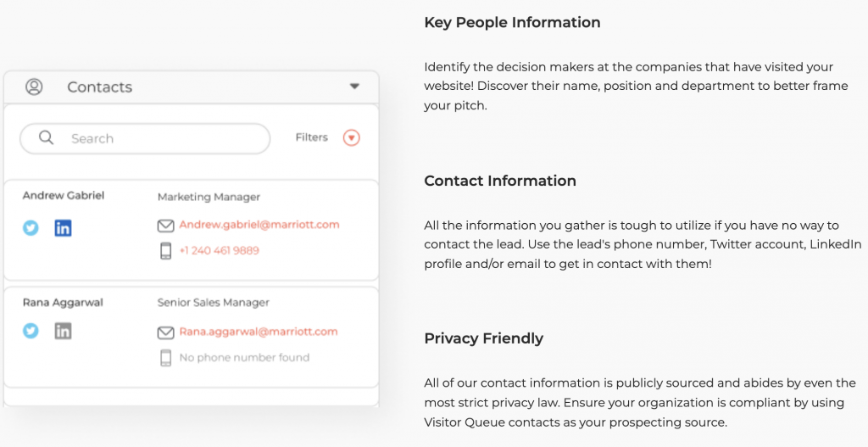
Task: Click Rana Aggarwal's greyed LinkedIn icon
Action: [63, 331]
